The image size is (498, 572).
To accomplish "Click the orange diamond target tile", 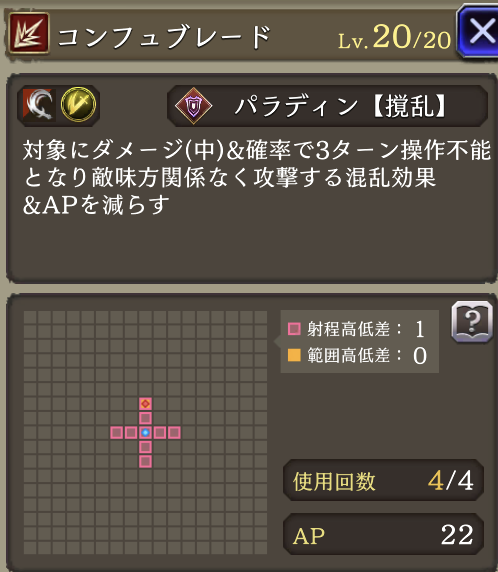I will [145, 404].
